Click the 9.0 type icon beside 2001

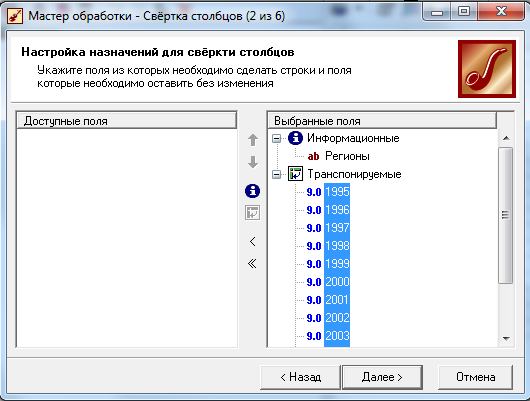(x=314, y=300)
